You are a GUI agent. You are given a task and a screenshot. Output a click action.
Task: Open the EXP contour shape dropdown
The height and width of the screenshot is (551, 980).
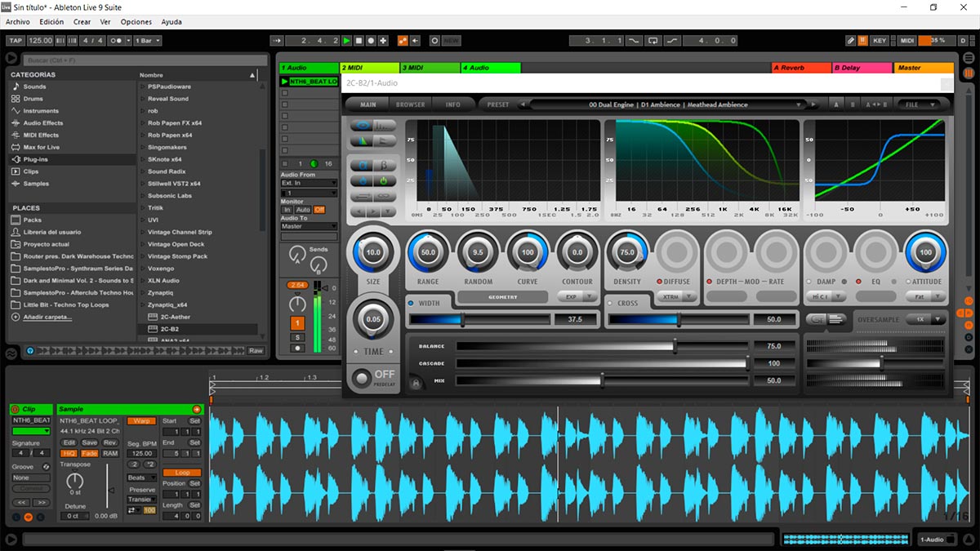point(577,297)
